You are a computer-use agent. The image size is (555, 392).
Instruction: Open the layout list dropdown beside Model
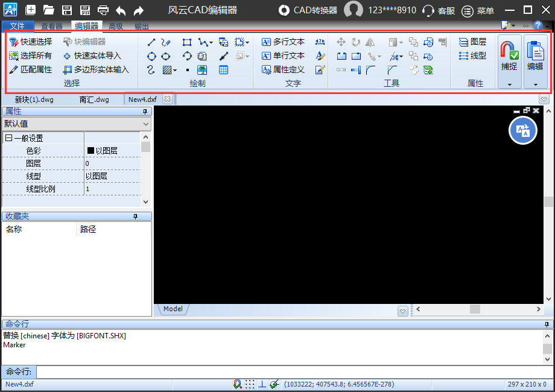(x=402, y=311)
